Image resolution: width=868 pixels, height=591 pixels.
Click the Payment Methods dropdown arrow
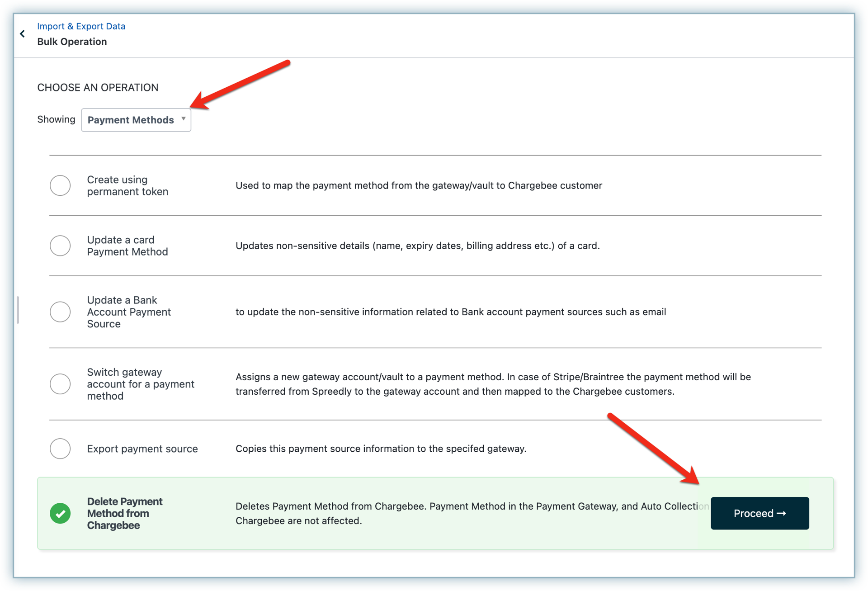[x=184, y=119]
